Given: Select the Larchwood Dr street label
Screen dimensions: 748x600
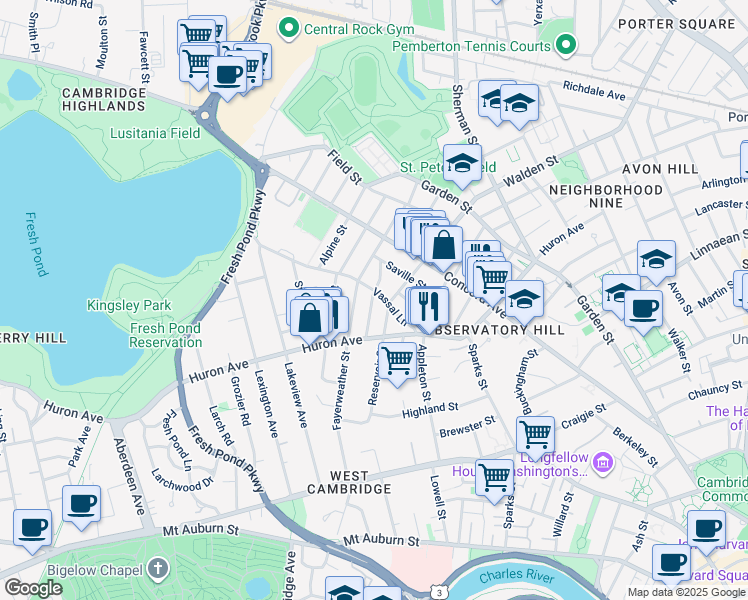Looking at the screenshot, I should click(x=182, y=480).
